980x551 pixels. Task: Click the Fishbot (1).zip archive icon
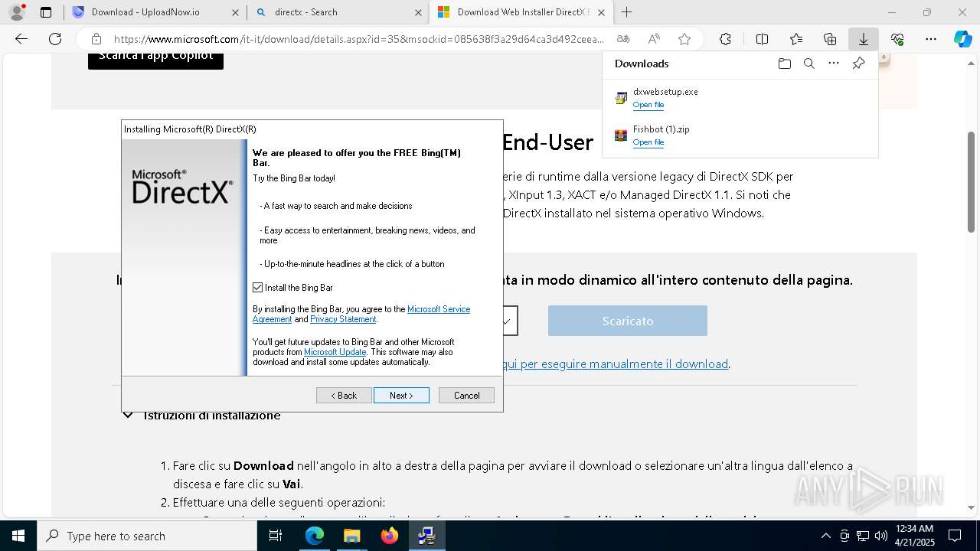pyautogui.click(x=621, y=135)
